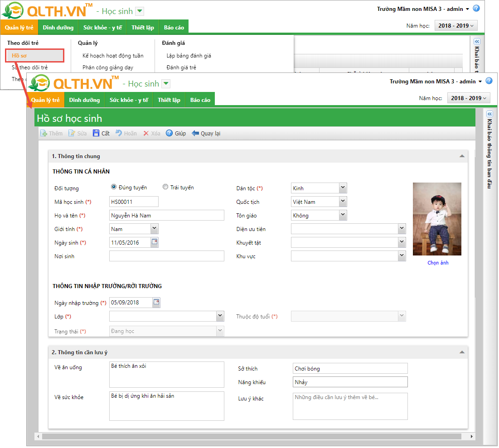499x448 pixels.
Task: Open Báo cáo tab in front window
Action: coord(200,100)
